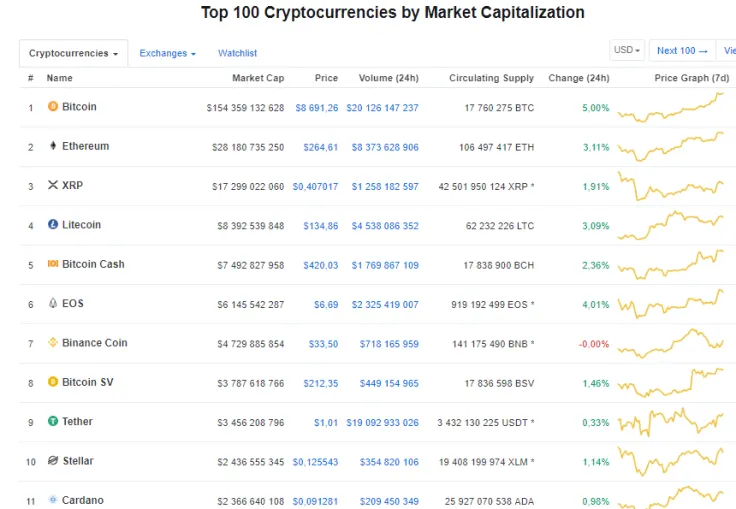Open the EOS coin page link

coord(72,304)
